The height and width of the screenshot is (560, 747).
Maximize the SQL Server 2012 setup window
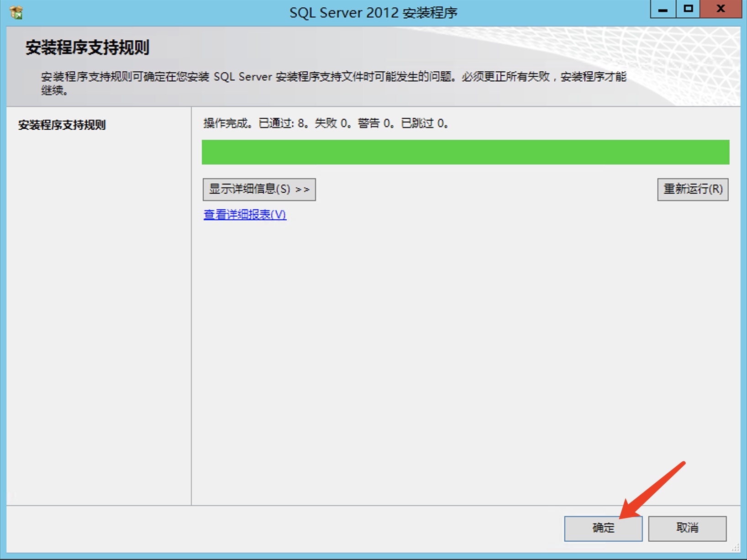click(x=688, y=9)
